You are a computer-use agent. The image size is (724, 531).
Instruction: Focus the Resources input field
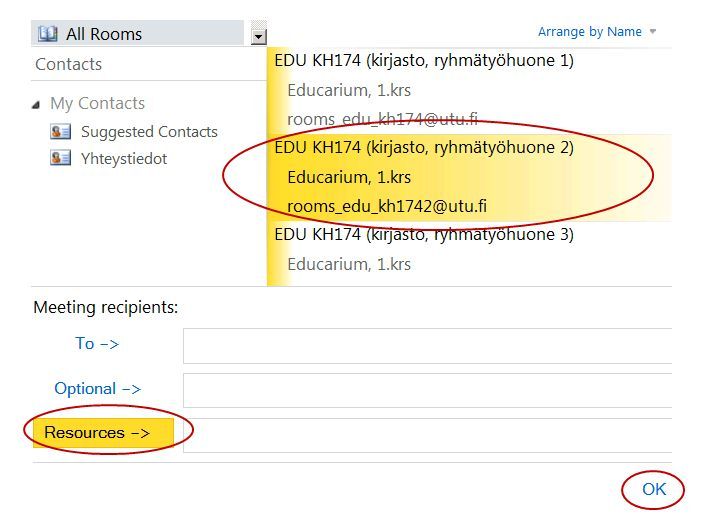click(427, 435)
